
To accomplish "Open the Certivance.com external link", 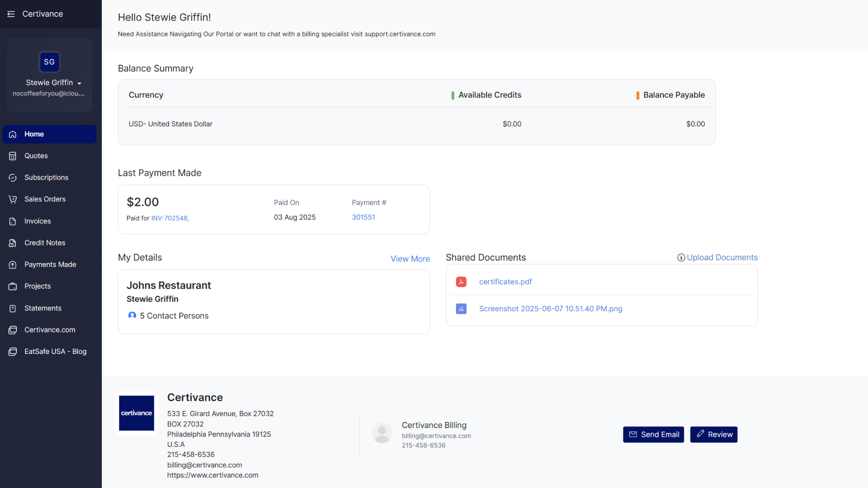I will (50, 330).
